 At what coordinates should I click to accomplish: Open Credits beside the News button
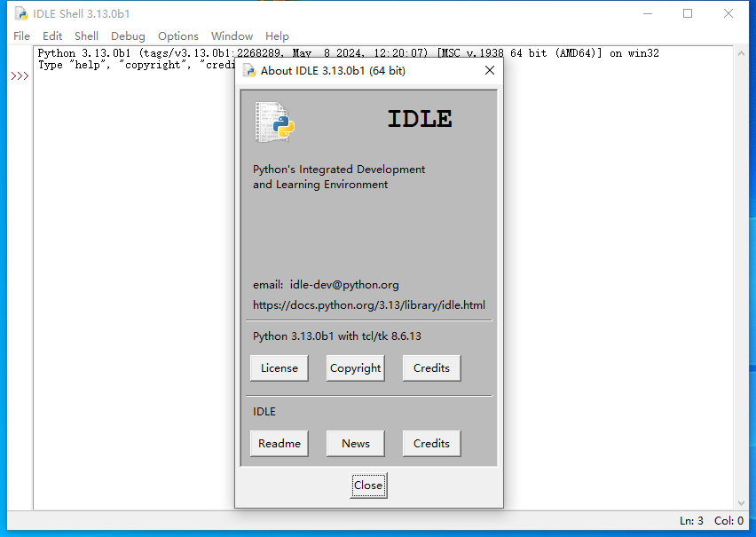[x=431, y=444]
